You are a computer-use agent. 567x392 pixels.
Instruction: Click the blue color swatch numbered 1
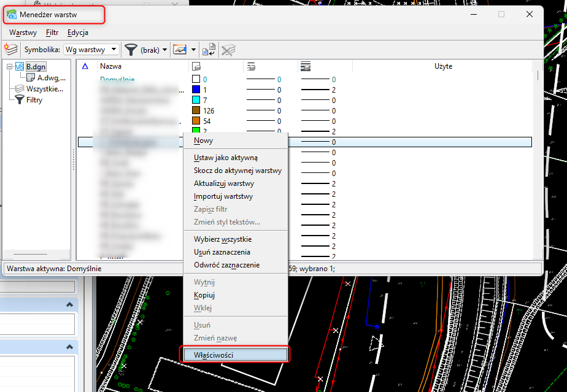click(196, 90)
